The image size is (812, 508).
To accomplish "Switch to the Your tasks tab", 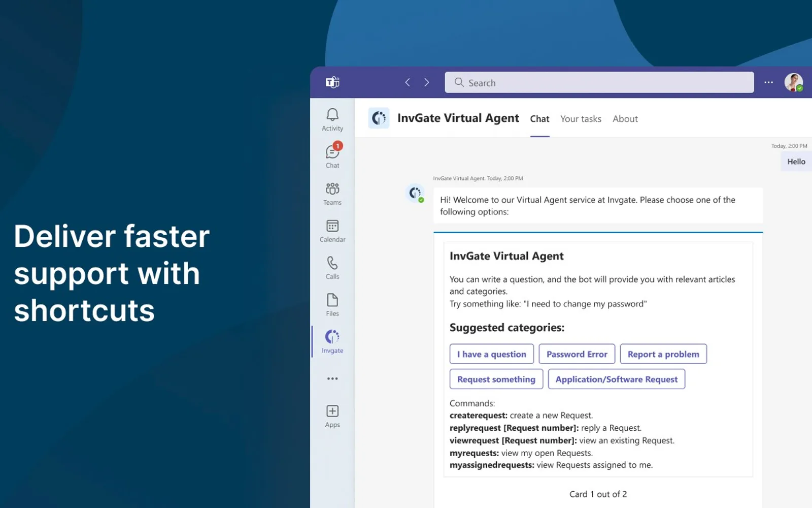I will click(x=581, y=119).
